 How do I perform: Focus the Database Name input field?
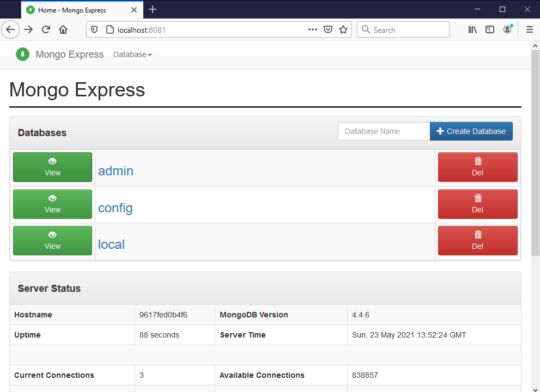[x=384, y=131]
